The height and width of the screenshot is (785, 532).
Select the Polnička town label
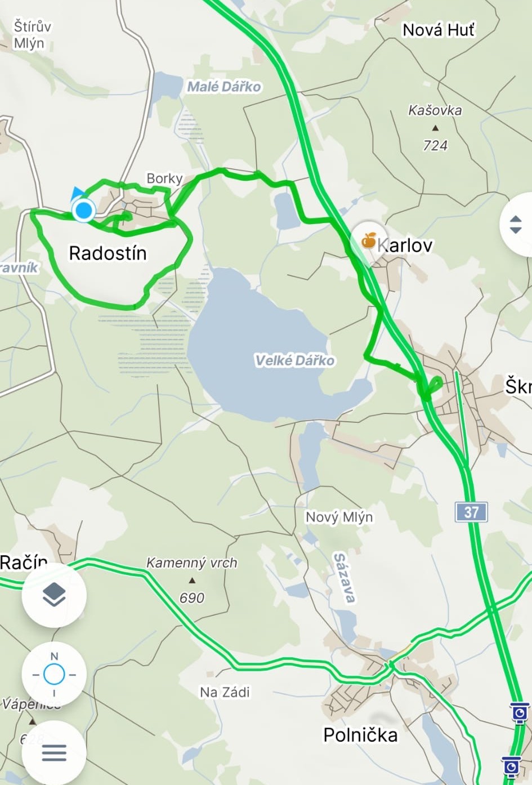[x=360, y=734]
